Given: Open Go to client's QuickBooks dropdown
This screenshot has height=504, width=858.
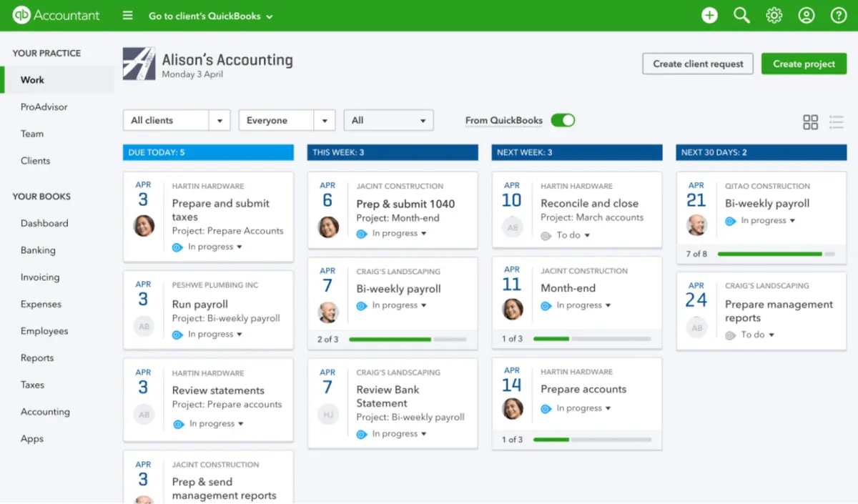Looking at the screenshot, I should coord(211,16).
